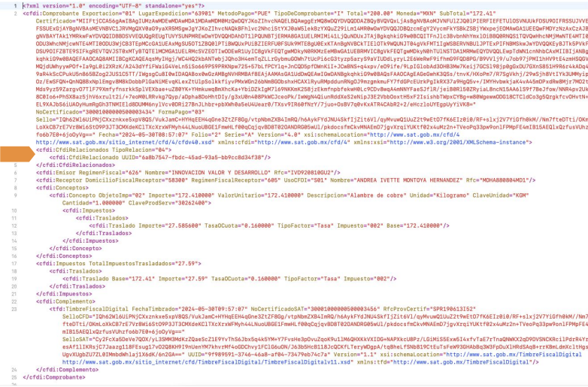This screenshot has height=387, width=588.
Task: Open the XMLSchema-instance w3.org link
Action: tap(458, 142)
